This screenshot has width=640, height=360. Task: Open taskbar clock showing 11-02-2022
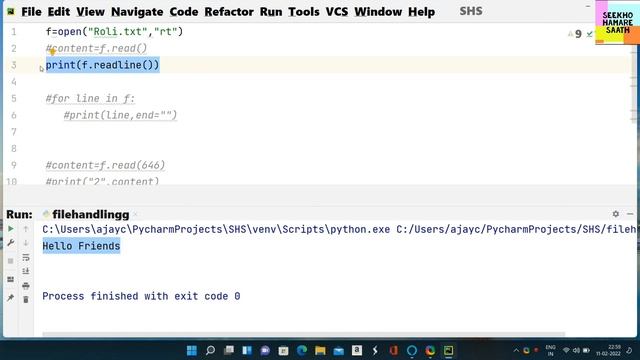[x=608, y=350]
